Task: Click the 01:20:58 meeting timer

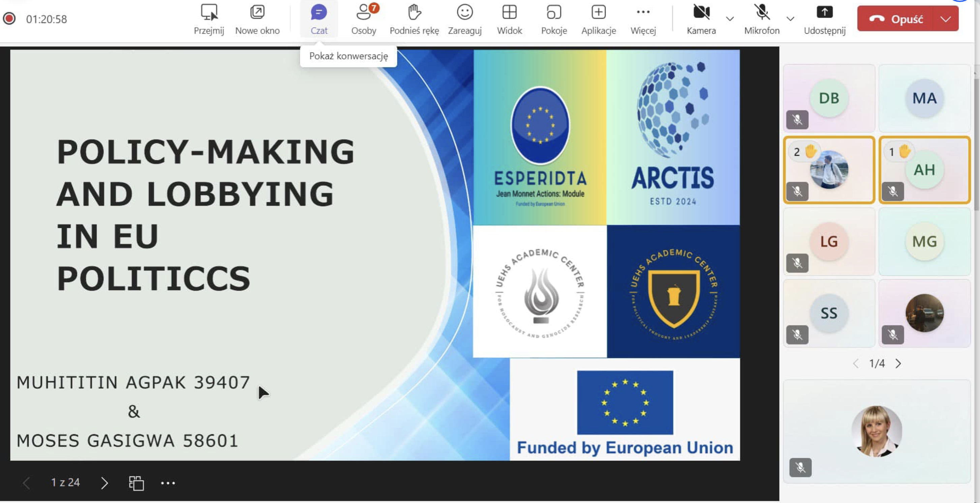Action: [47, 19]
